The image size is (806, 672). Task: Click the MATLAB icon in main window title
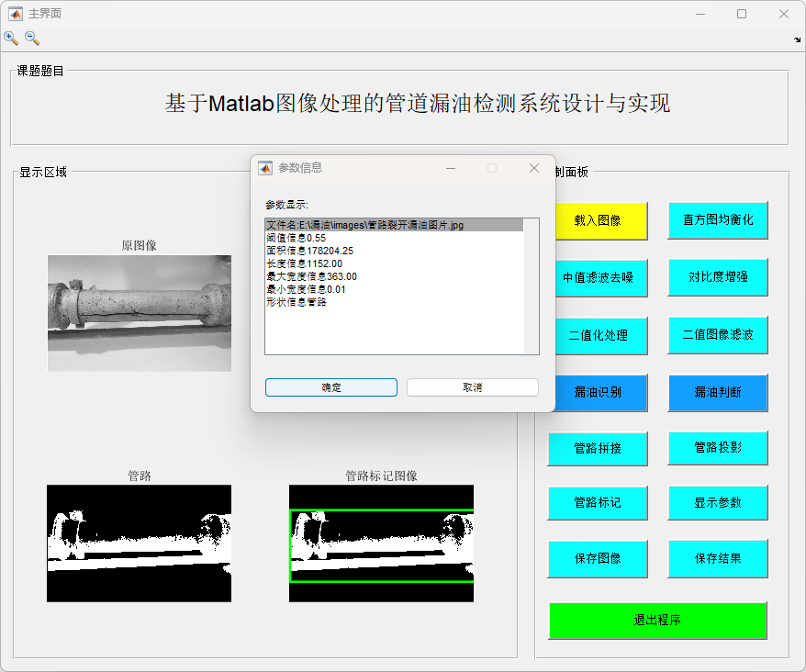pyautogui.click(x=16, y=14)
